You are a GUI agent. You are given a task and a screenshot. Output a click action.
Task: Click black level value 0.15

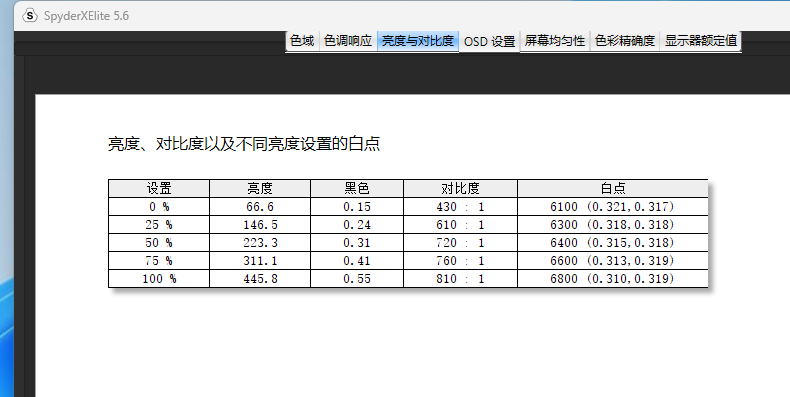(x=357, y=207)
